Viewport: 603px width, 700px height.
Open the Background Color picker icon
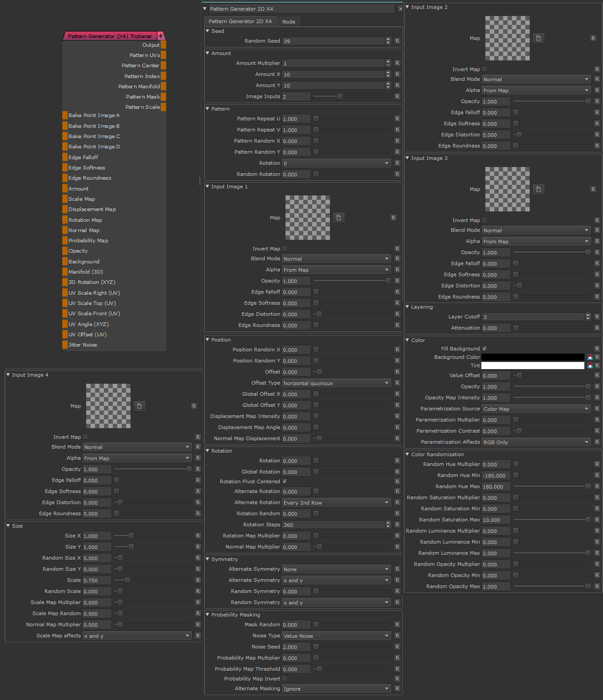pyautogui.click(x=590, y=357)
